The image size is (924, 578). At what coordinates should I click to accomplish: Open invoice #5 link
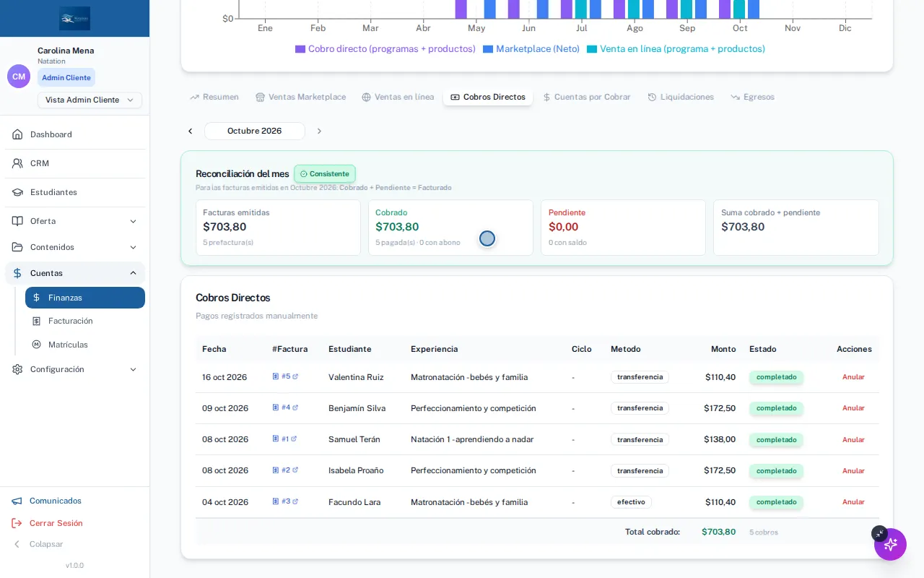(x=285, y=376)
